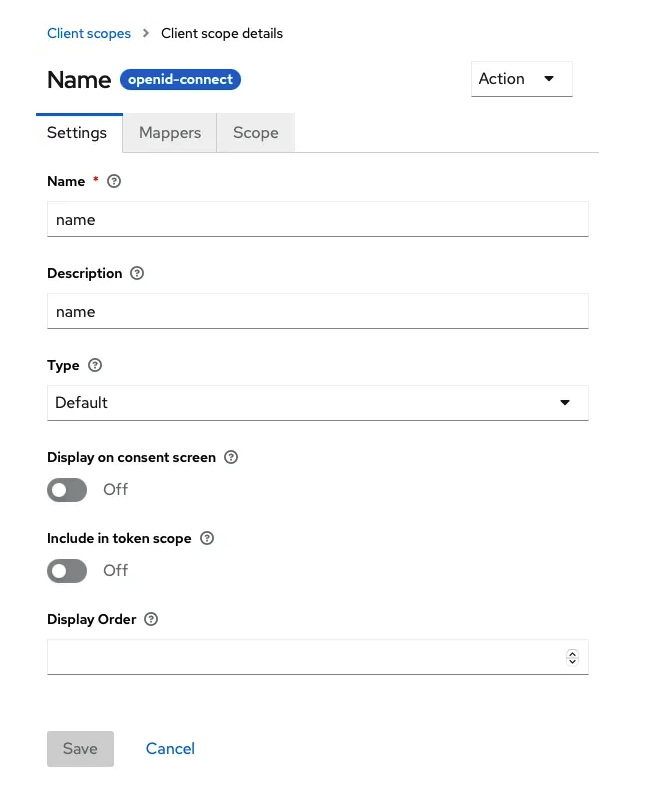
Task: Click the help icon beside Name label
Action: (114, 181)
